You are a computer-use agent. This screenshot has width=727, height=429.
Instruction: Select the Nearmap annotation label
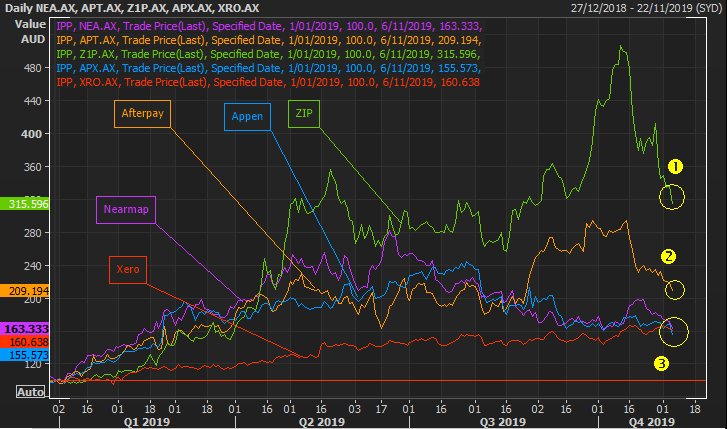point(126,210)
